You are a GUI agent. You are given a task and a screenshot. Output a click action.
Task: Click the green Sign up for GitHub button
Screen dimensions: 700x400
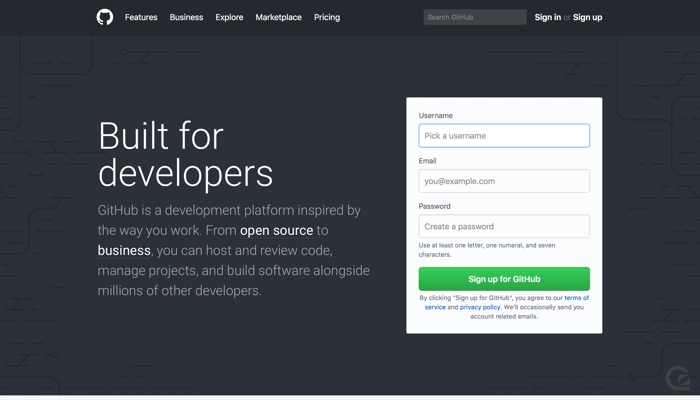[504, 279]
